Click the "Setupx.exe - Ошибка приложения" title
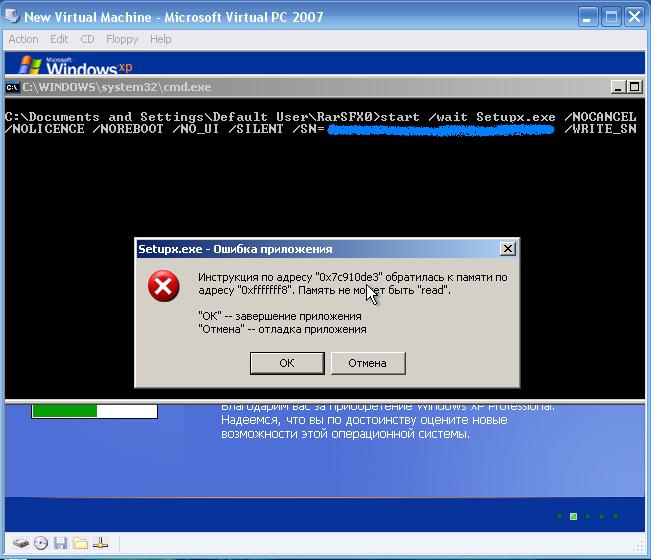 [x=235, y=249]
